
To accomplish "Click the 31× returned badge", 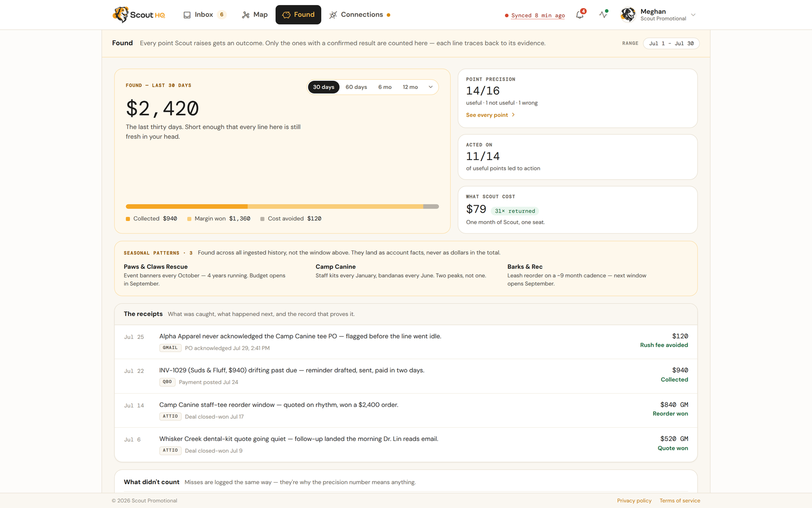I will point(515,211).
